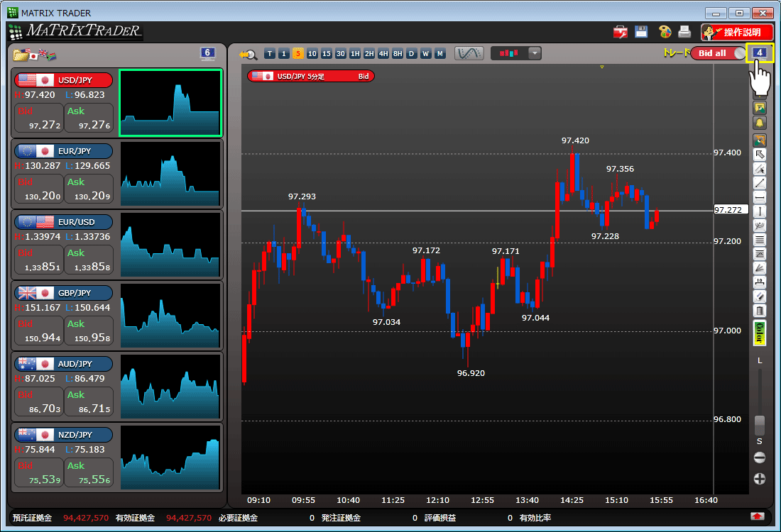The image size is (781, 532).
Task: Open the NZD/JPY mini chart thumbnail
Action: [170, 458]
